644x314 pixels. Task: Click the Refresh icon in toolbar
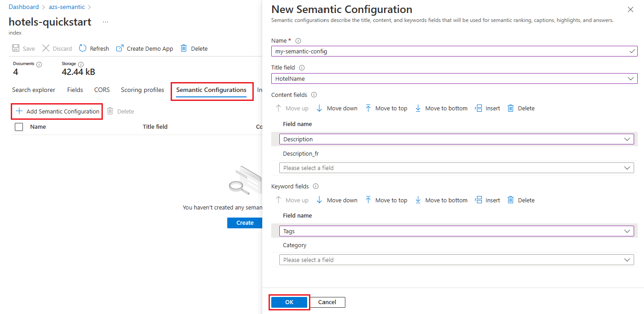[83, 48]
